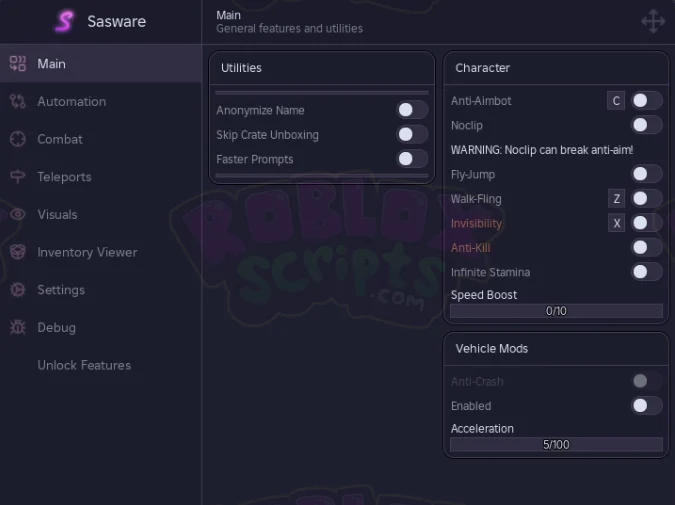Click the Main dashboard icon in sidebar
The image size is (675, 505).
click(18, 64)
